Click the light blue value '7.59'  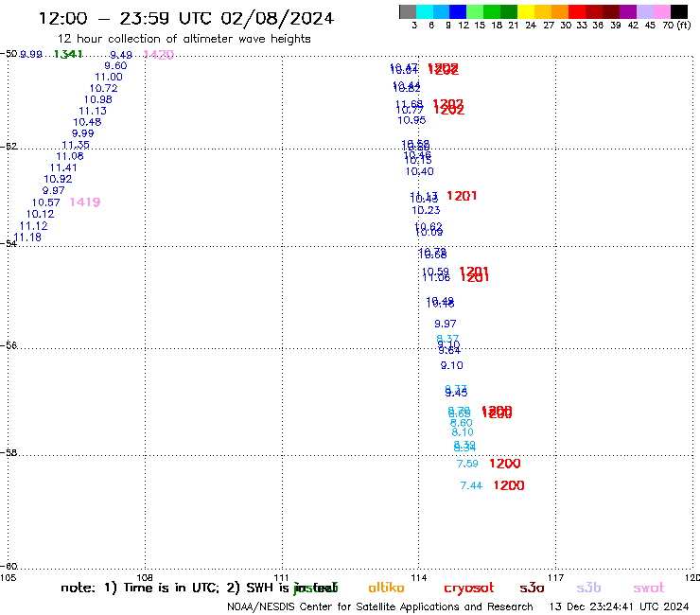(467, 464)
